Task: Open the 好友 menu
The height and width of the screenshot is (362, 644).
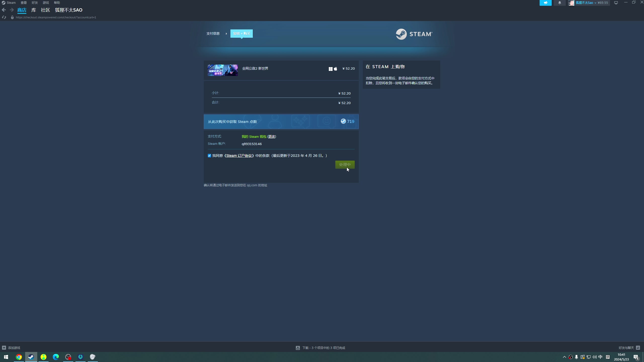Action: (35, 3)
